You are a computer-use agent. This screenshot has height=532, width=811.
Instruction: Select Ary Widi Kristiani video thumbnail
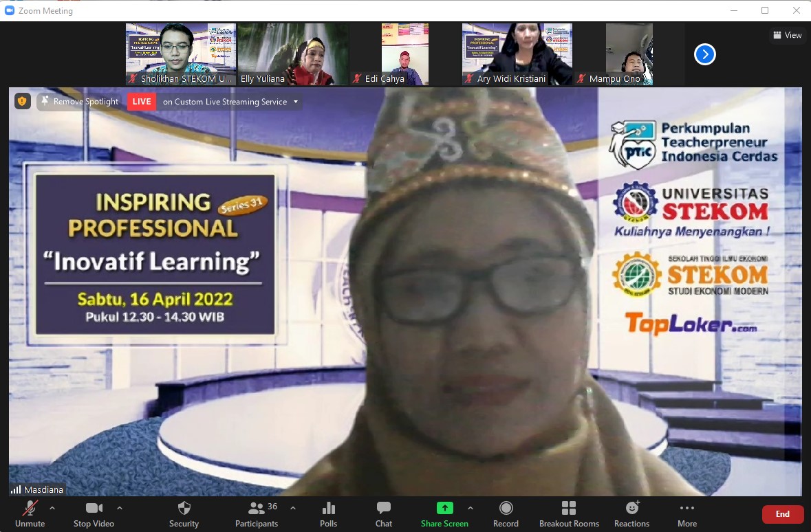point(517,54)
